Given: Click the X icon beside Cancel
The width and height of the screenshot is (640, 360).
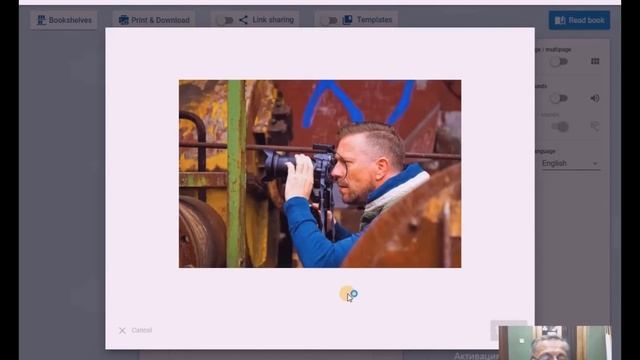Looking at the screenshot, I should [122, 330].
